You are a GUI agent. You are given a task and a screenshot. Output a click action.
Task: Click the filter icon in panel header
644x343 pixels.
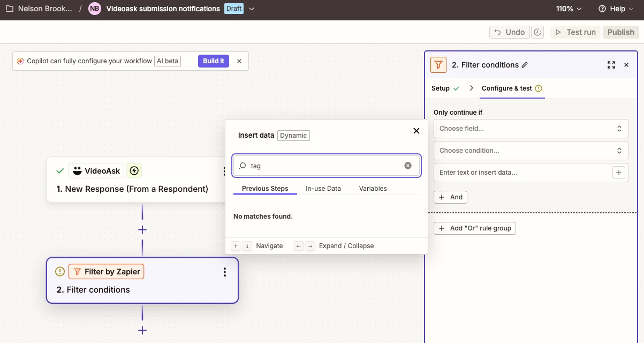pos(439,65)
